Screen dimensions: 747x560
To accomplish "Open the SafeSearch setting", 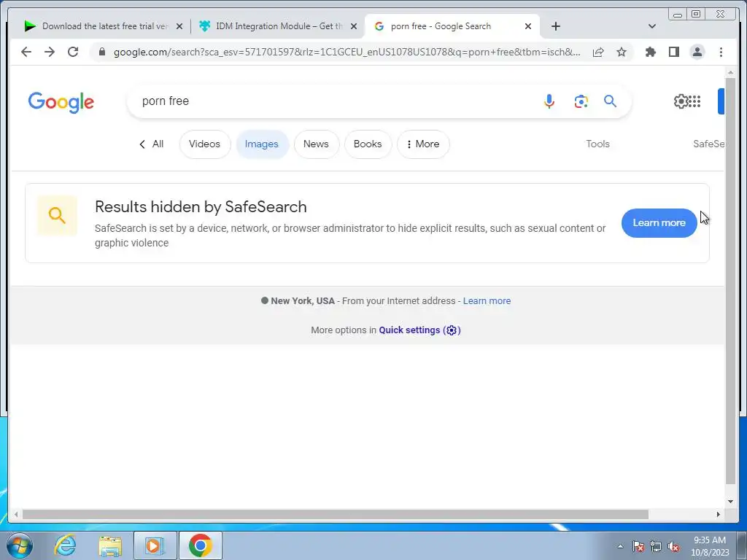I will click(708, 144).
